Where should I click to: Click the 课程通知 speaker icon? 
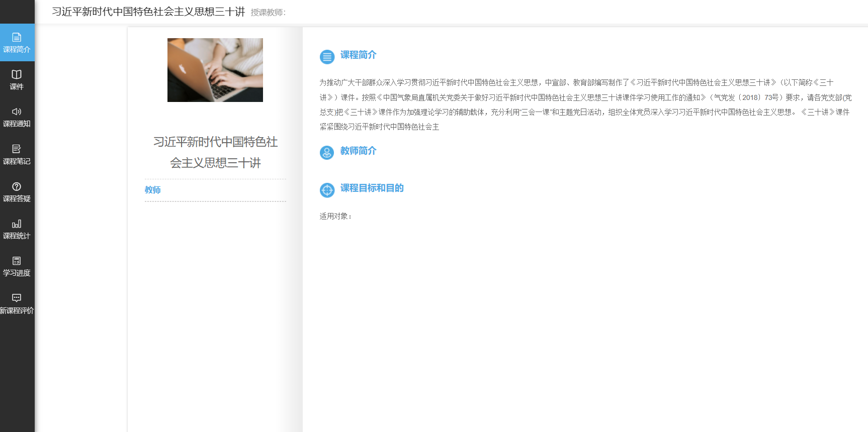(17, 112)
